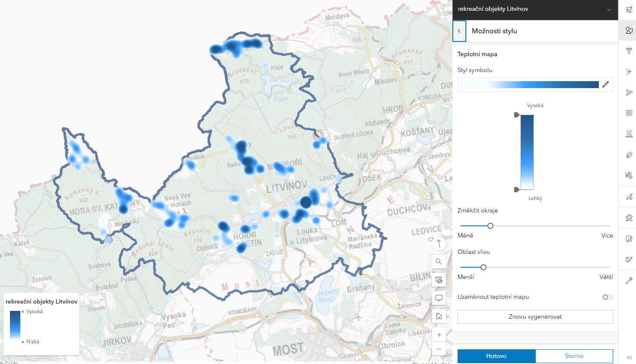Go back from Možnosti stylu panel

pos(459,31)
